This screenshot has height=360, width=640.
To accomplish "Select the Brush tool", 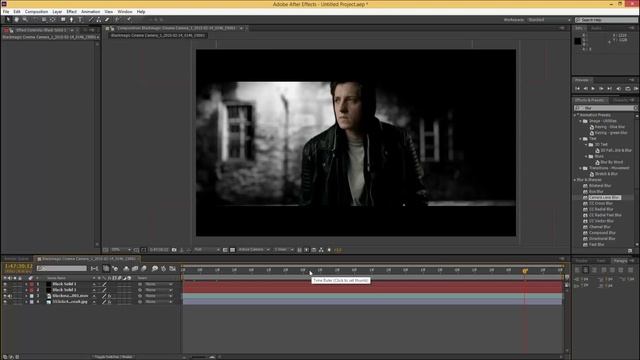I will click(x=91, y=20).
